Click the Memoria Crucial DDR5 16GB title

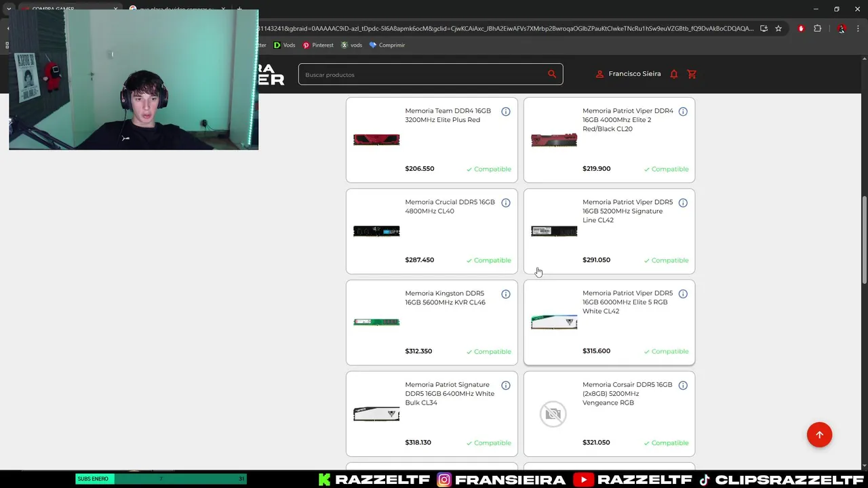click(450, 207)
